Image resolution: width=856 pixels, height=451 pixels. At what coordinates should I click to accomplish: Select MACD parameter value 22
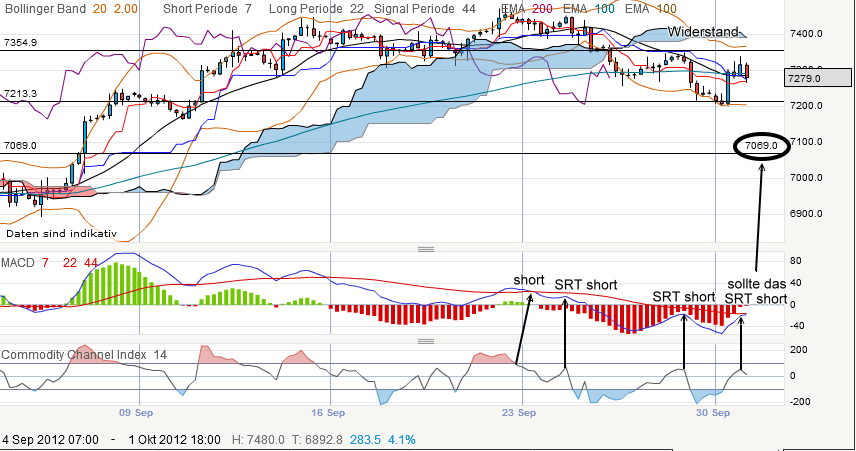[x=70, y=263]
